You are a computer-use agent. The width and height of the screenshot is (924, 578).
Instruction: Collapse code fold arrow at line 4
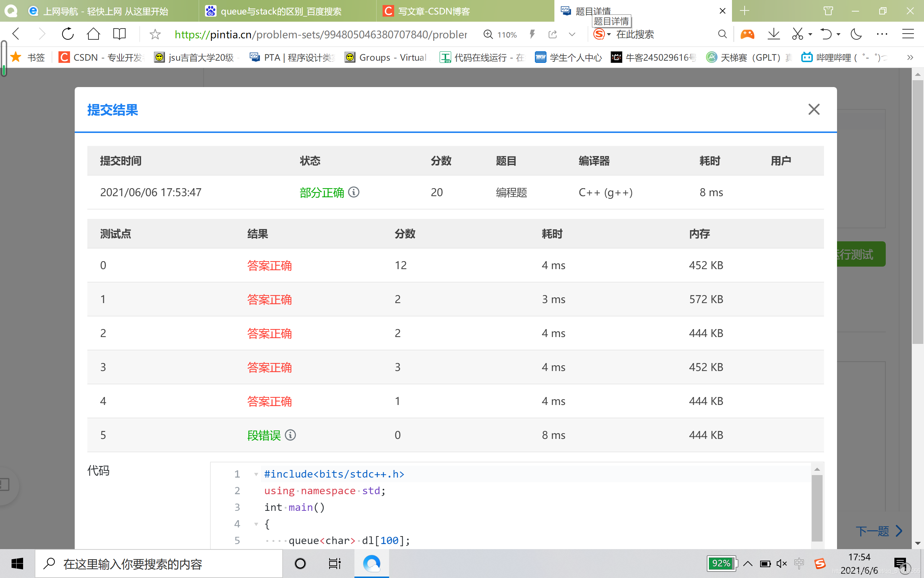256,524
